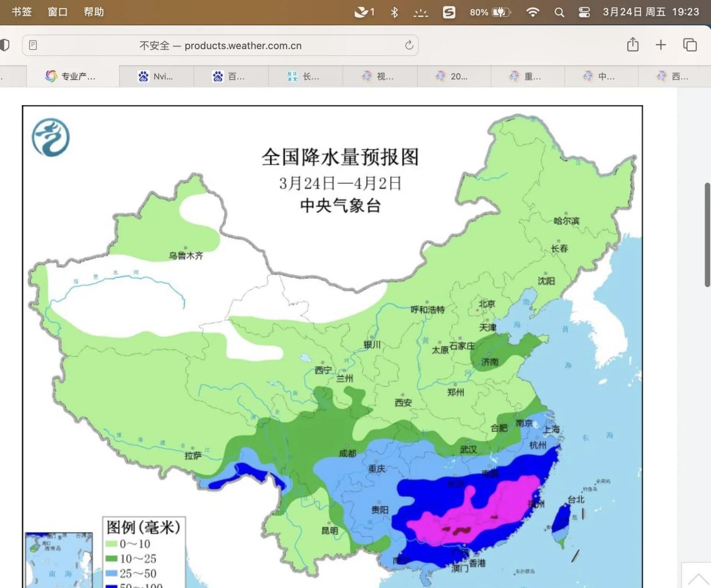Click the 济南 city label
The image size is (711, 588).
pyautogui.click(x=489, y=362)
